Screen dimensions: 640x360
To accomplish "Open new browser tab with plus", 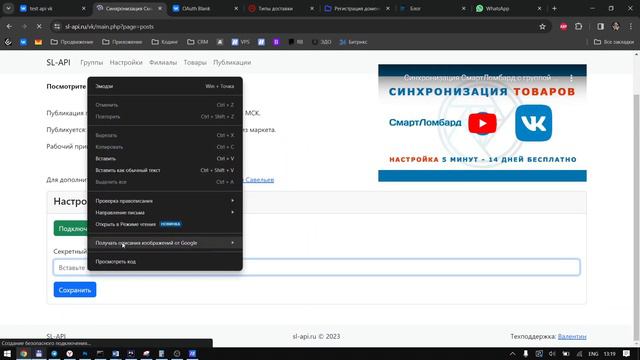I will (554, 8).
